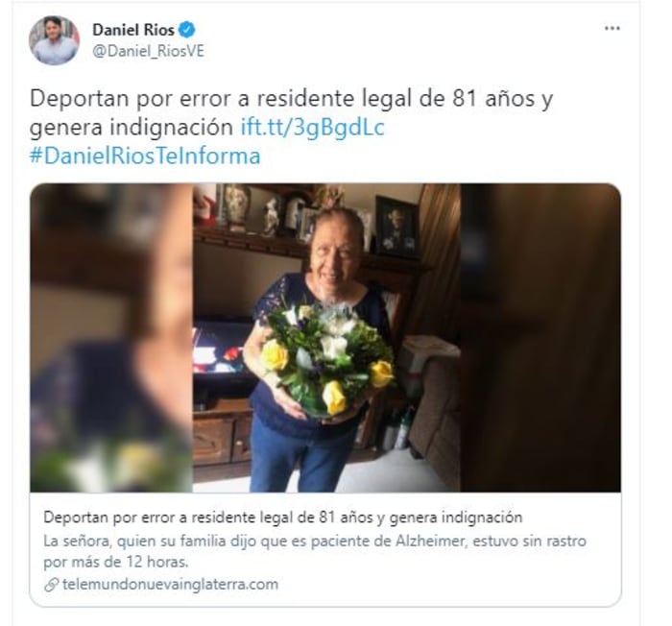Click card description mentioning Alzheimer patient
This screenshot has width=672, height=626.
(315, 551)
